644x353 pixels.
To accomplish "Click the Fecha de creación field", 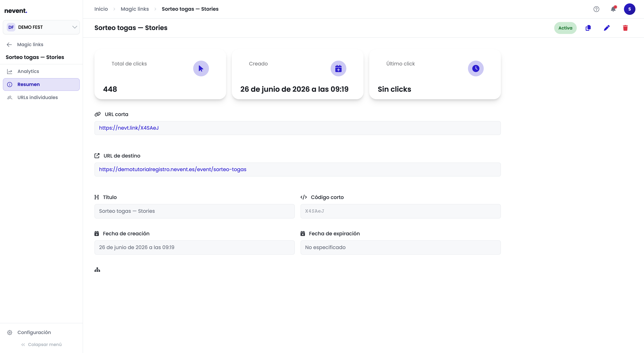I will [x=194, y=247].
